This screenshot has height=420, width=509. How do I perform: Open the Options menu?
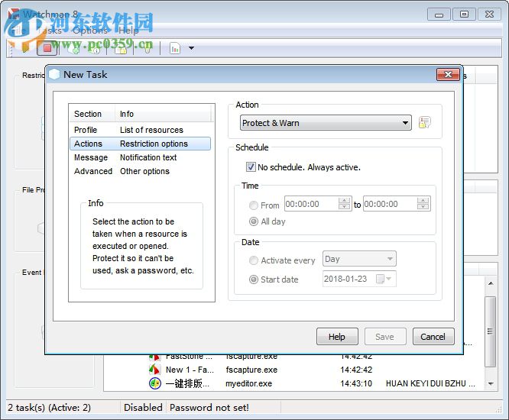tap(90, 31)
